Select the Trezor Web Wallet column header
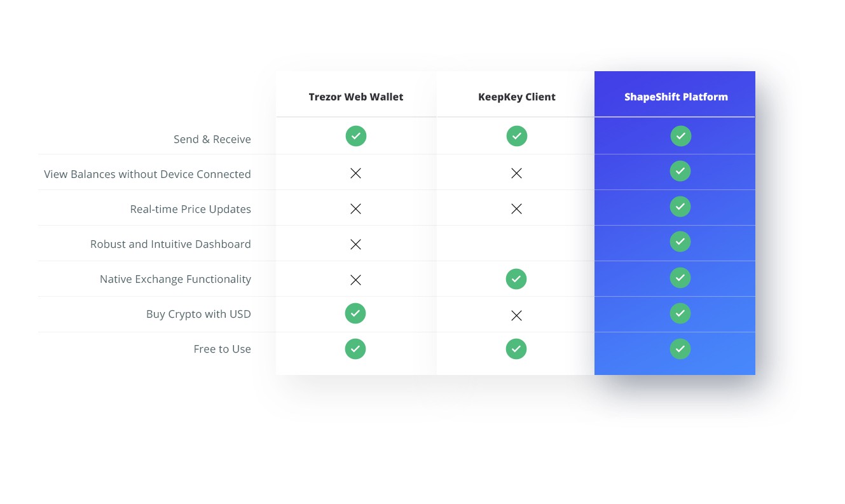The height and width of the screenshot is (504, 845). click(356, 97)
